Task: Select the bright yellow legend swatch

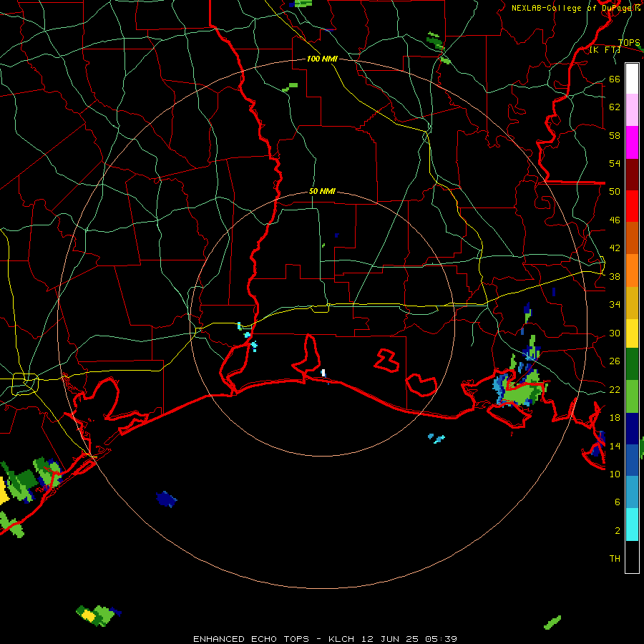Action: click(x=632, y=333)
